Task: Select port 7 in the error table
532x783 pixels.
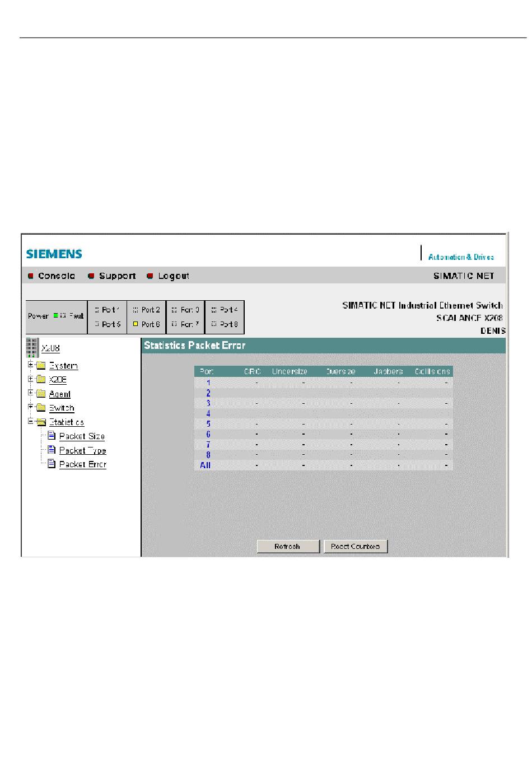Action: pos(208,445)
